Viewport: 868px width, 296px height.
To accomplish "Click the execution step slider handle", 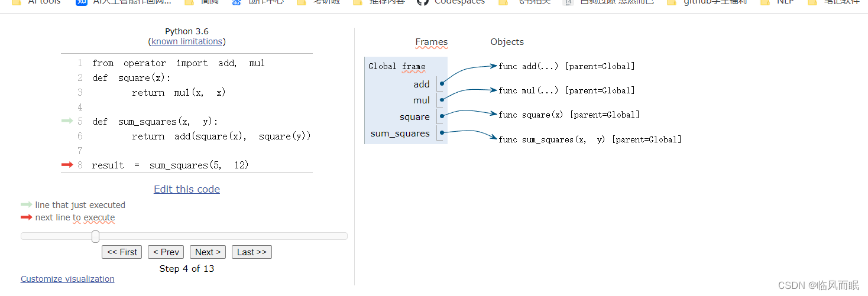I will click(x=95, y=236).
